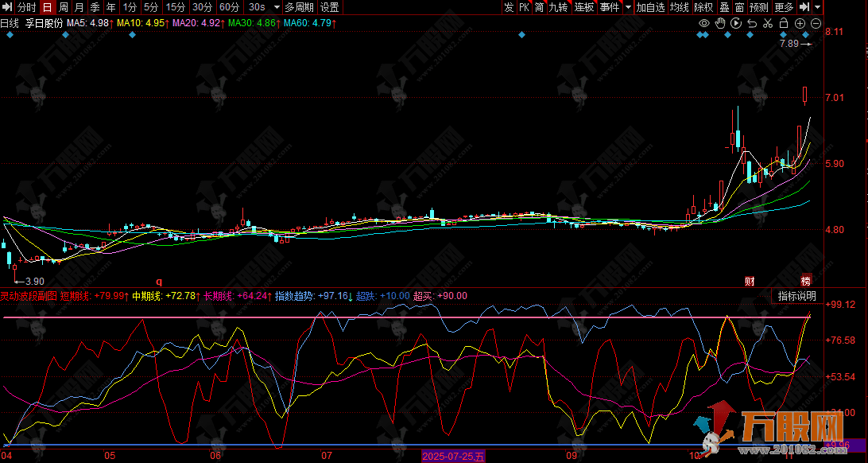Click the circular play replay icon
Viewport: 868px width, 463px height.
coord(735,23)
